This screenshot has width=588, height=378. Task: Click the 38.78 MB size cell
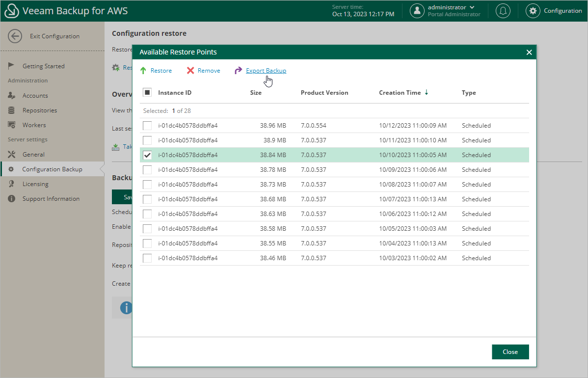click(x=273, y=170)
